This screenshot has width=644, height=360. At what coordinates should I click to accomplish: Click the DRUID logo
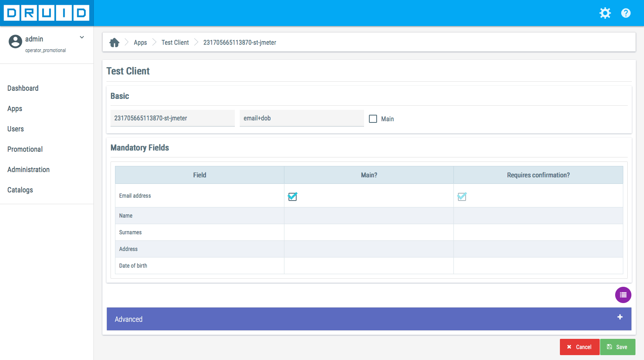[47, 13]
